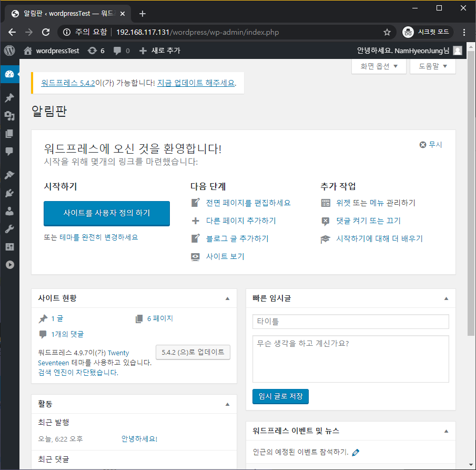Open the Dashboard gauge icon in sidebar

9,74
